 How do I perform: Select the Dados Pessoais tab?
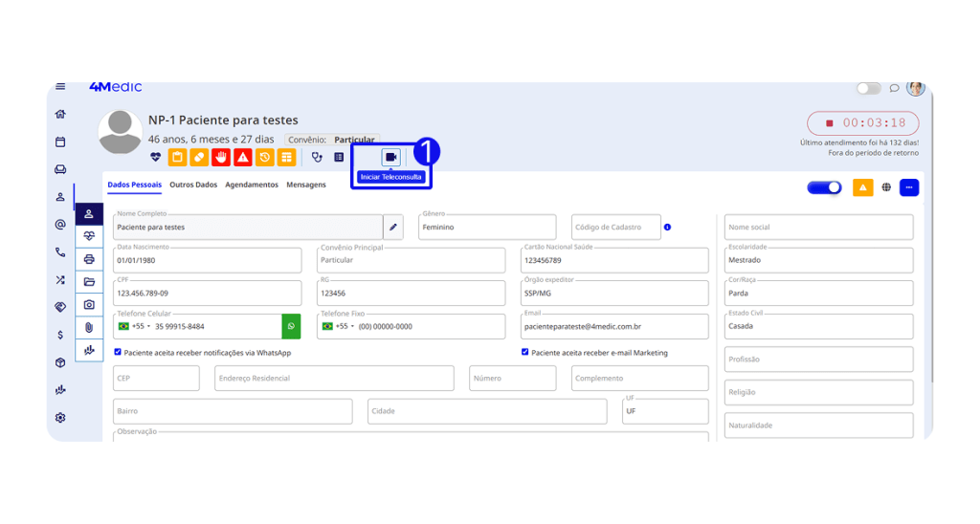click(134, 185)
